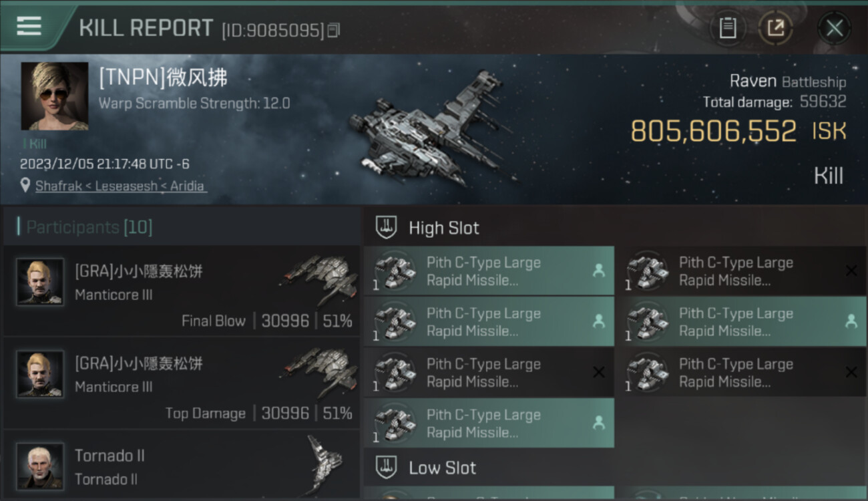The width and height of the screenshot is (868, 501).
Task: Click X on top-right Rapid Missile module
Action: [851, 271]
